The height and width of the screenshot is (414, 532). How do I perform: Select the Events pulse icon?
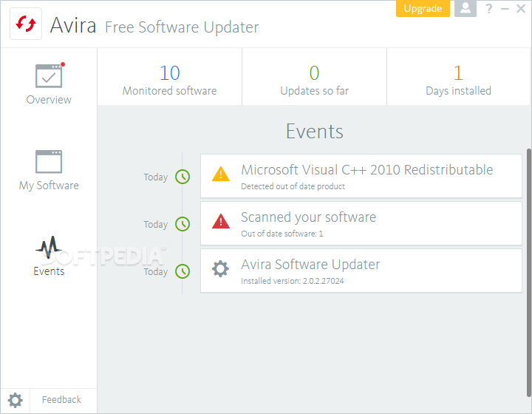click(x=49, y=248)
